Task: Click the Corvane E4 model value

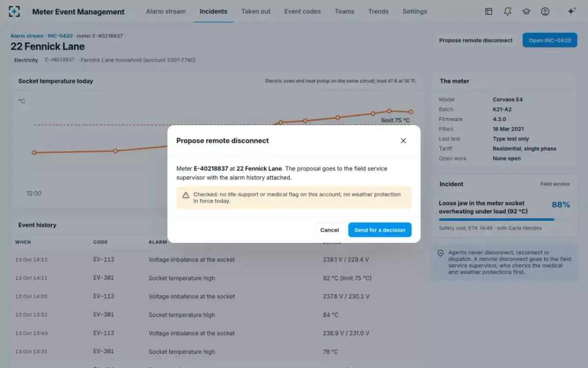Action: pos(508,100)
